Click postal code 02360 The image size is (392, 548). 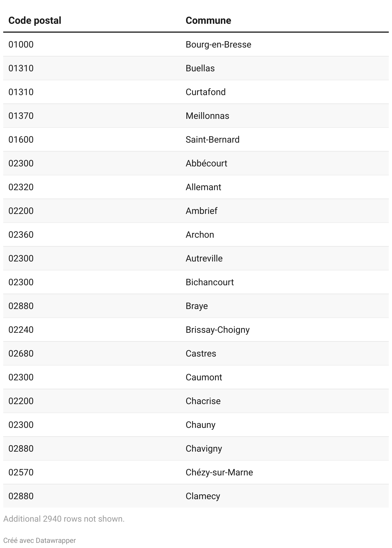[21, 234]
